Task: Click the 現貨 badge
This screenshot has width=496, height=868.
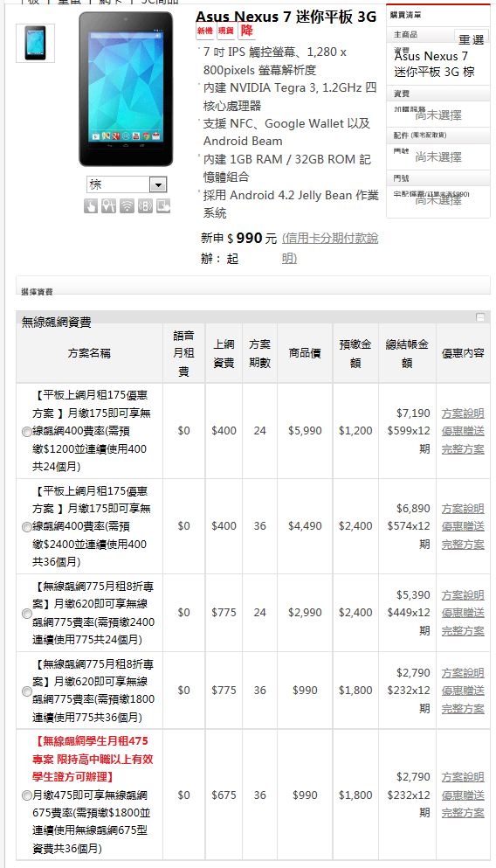Action: 226,31
